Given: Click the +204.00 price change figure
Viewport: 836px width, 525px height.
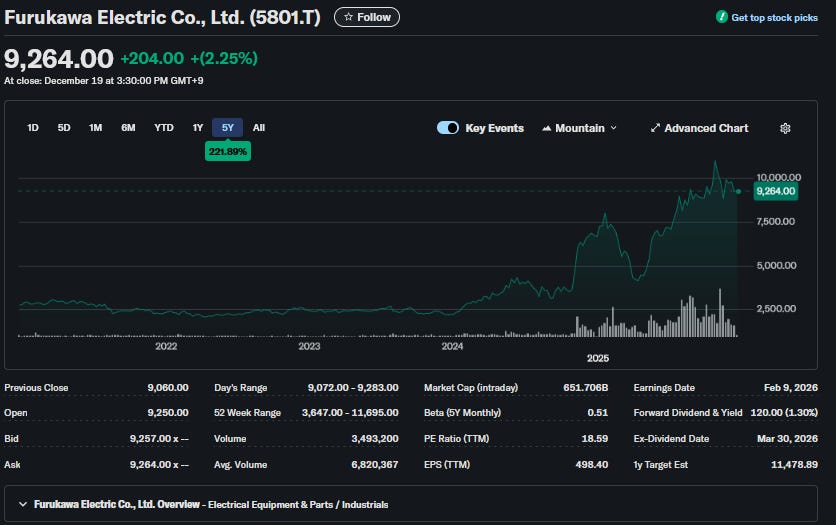Looking at the screenshot, I should pos(152,58).
